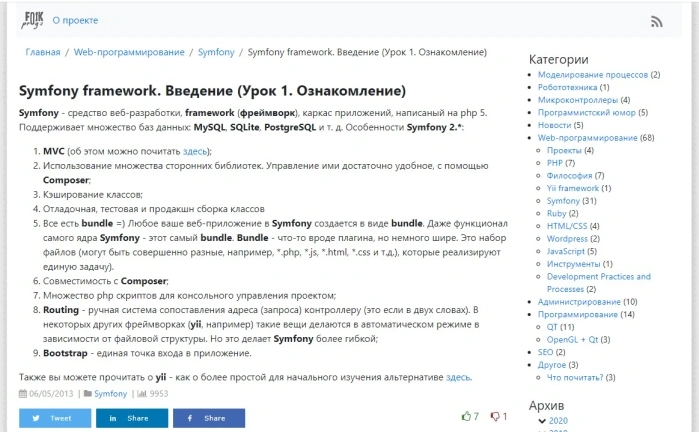Image resolution: width=699 pixels, height=432 pixels.
Task: Open 'OpenGL + Qt' subcategory
Action: pos(572,340)
